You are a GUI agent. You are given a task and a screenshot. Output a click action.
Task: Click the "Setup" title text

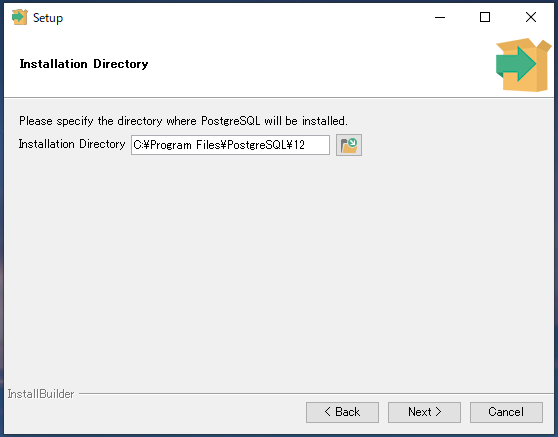[48, 18]
